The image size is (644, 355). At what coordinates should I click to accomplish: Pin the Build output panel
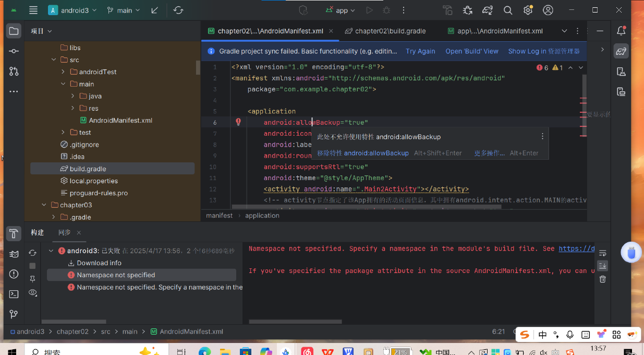tap(32, 278)
